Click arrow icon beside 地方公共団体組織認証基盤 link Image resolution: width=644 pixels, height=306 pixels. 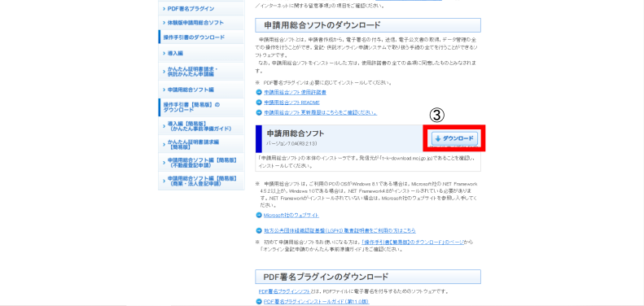pyautogui.click(x=259, y=231)
